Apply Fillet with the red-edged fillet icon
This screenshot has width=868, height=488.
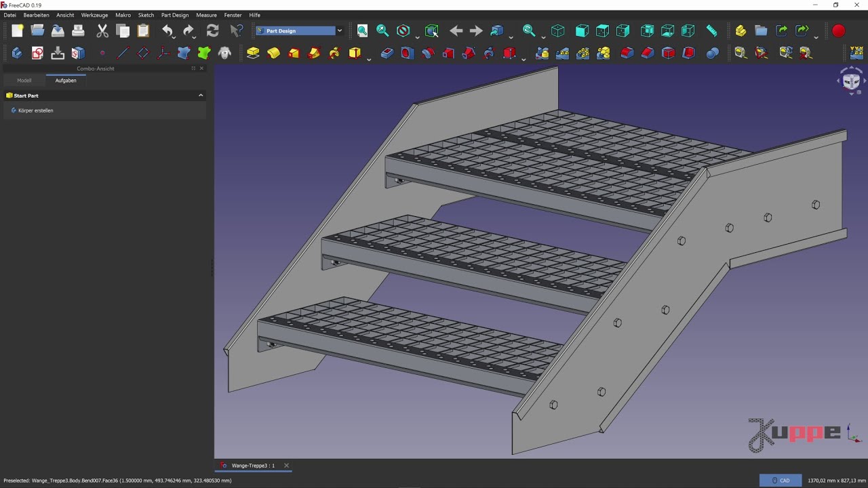tap(627, 53)
